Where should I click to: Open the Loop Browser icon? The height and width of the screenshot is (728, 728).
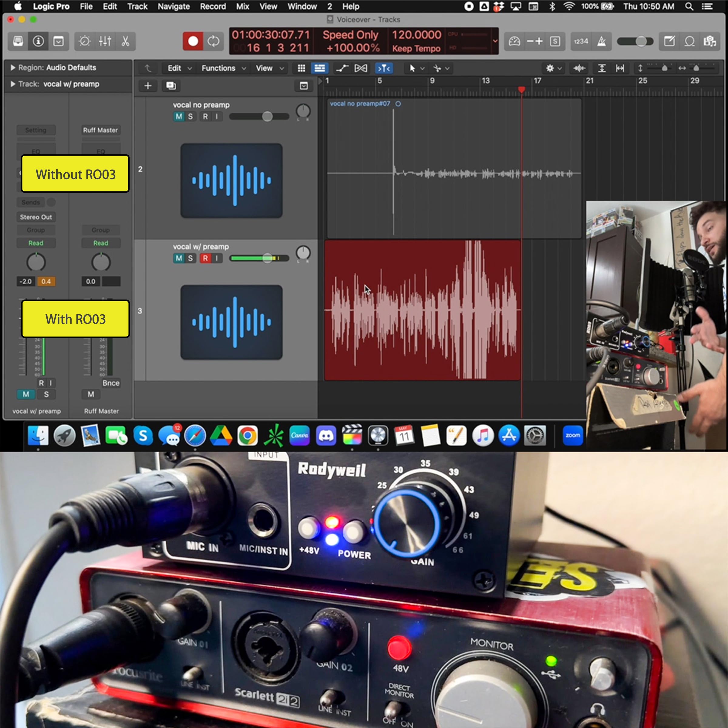tap(689, 41)
